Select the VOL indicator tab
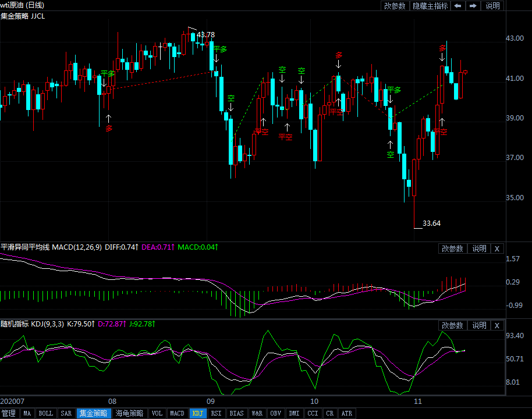Screen dimensions: 532x419 [x=157, y=413]
